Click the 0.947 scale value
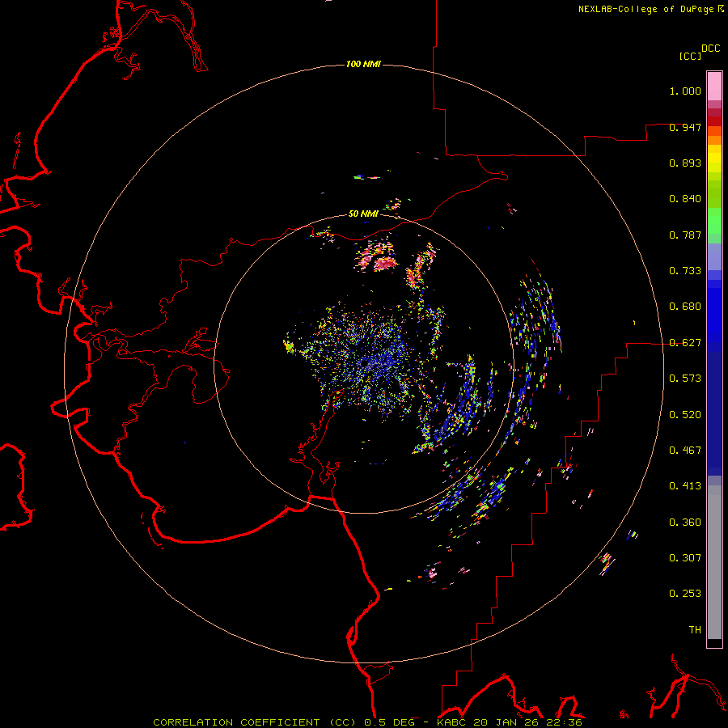This screenshot has width=728, height=728. [x=685, y=127]
